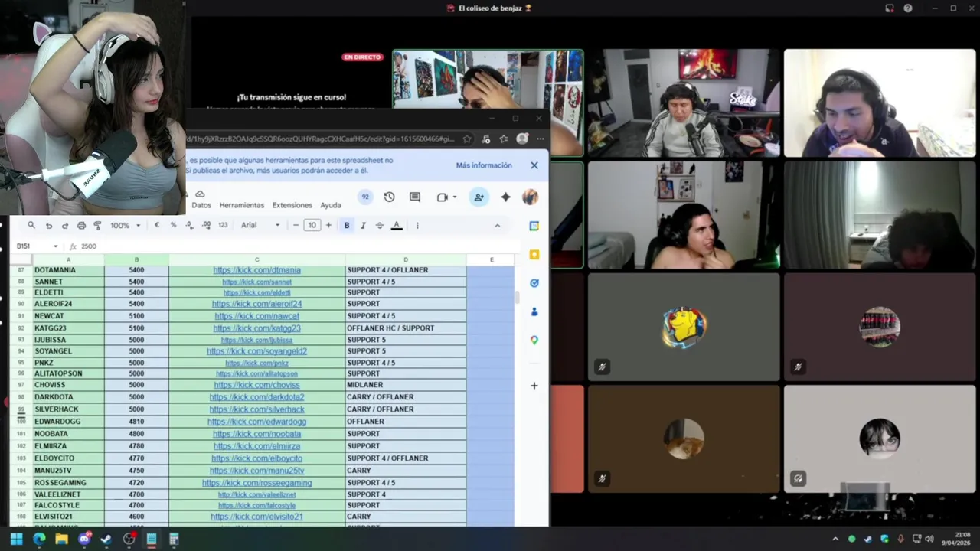Increase font size with plus button
Viewport: 980px width, 551px height.
pos(328,225)
